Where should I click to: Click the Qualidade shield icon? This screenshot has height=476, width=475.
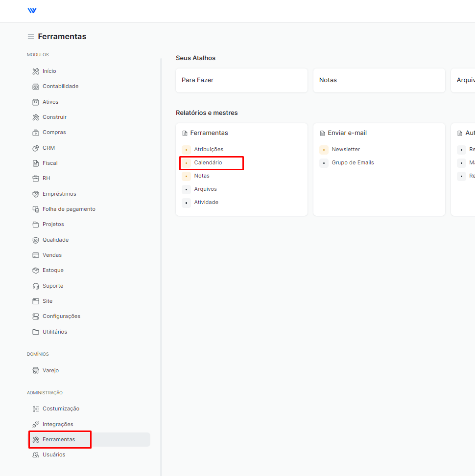[x=36, y=240]
